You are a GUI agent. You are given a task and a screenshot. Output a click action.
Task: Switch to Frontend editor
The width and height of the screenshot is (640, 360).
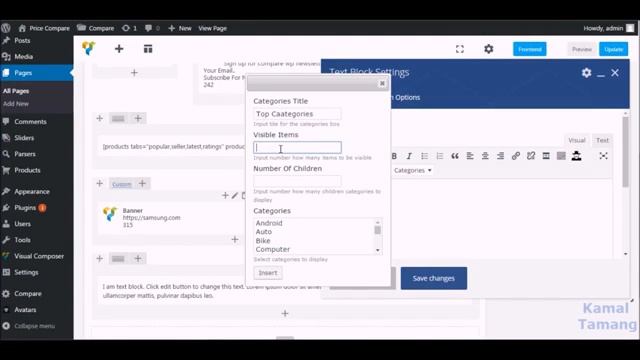tap(529, 49)
